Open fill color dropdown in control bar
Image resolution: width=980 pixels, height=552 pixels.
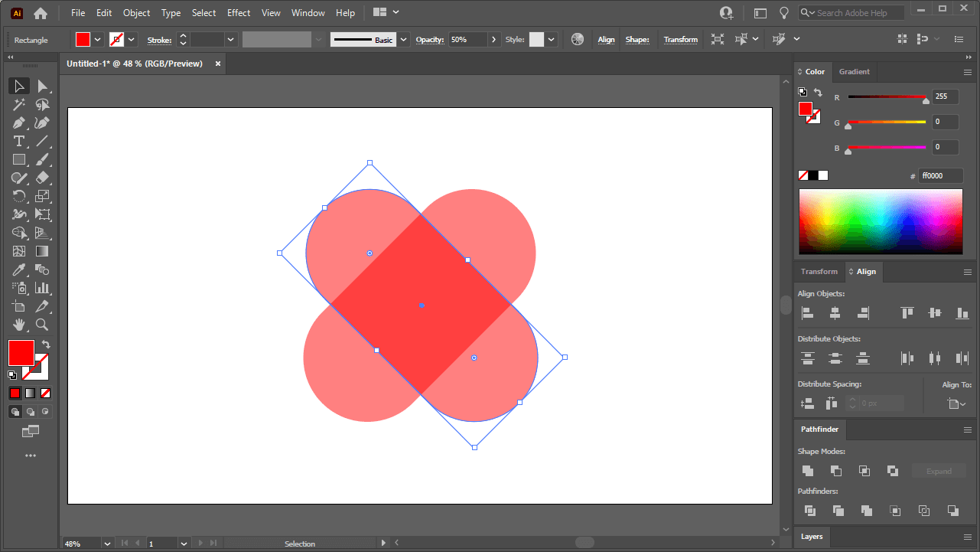point(98,40)
